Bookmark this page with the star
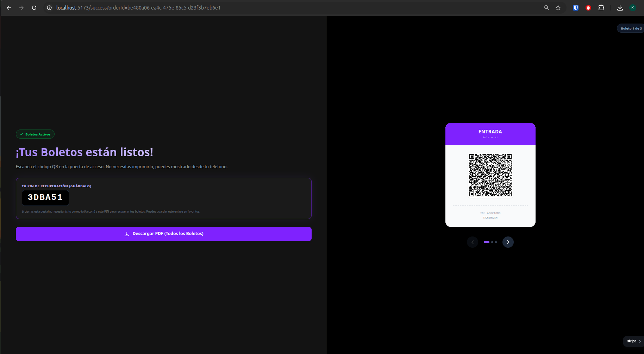Screen dimensions: 644x354 coord(558,8)
